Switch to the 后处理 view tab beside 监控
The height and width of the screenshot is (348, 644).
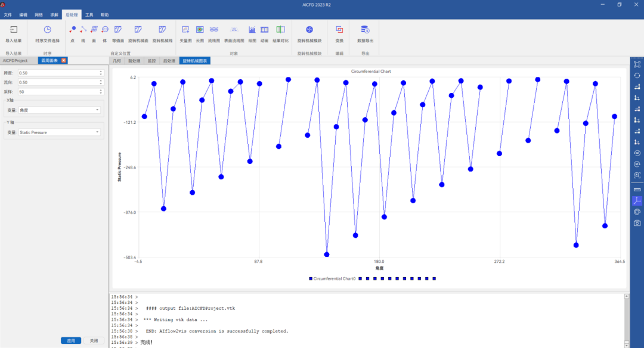click(169, 61)
